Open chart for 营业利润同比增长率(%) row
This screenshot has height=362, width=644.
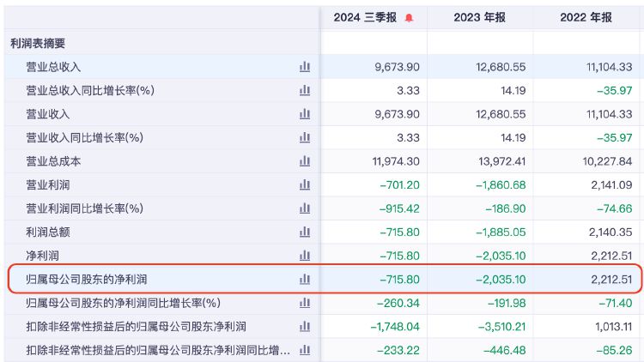click(305, 208)
